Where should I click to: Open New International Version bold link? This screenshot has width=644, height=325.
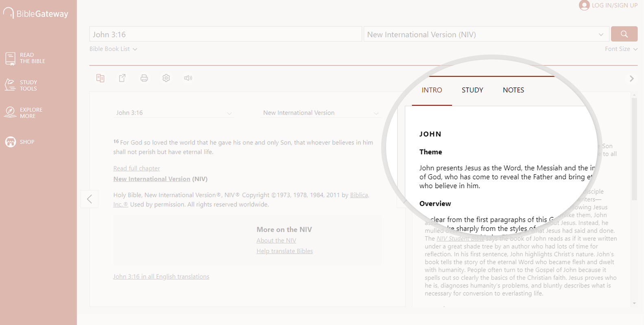(152, 179)
